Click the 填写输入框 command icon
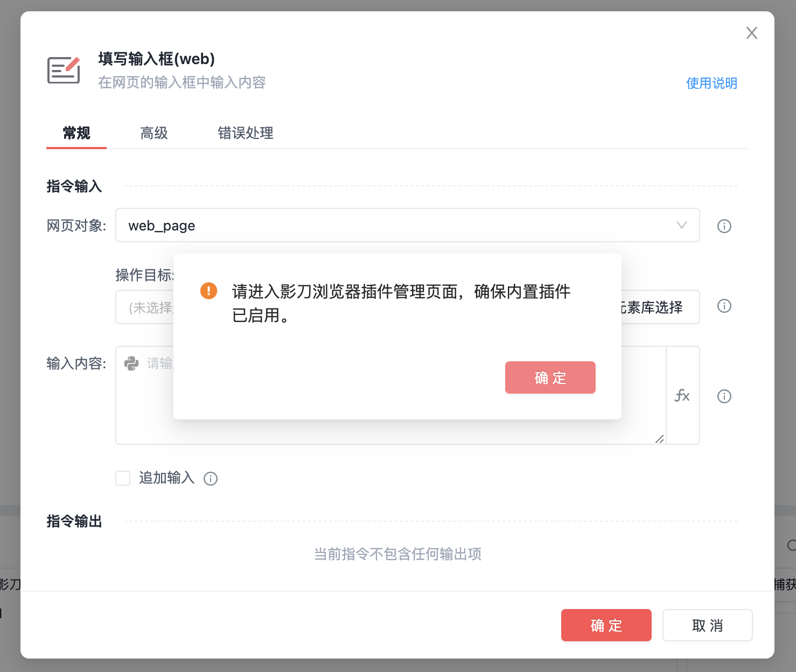This screenshot has height=672, width=796. tap(64, 70)
